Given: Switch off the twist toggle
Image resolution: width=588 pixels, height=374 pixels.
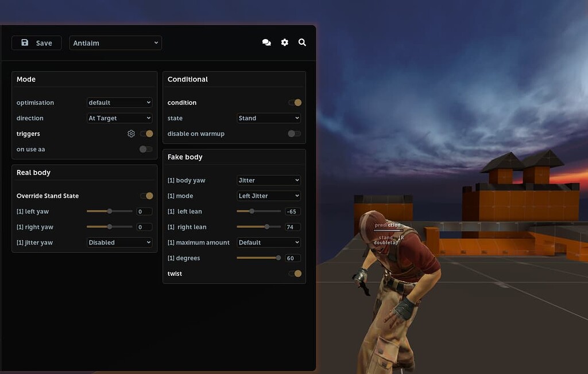Looking at the screenshot, I should pyautogui.click(x=295, y=274).
